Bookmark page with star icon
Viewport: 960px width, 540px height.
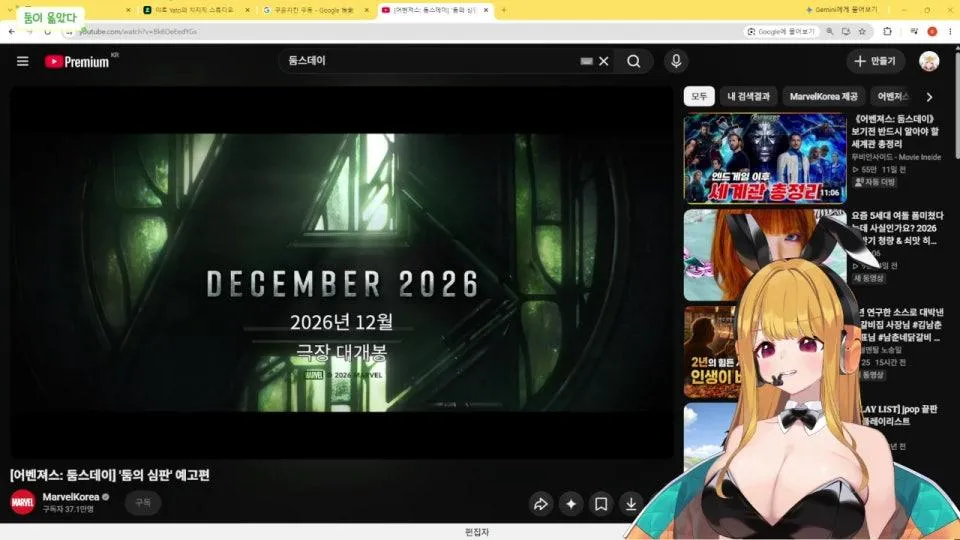862,31
